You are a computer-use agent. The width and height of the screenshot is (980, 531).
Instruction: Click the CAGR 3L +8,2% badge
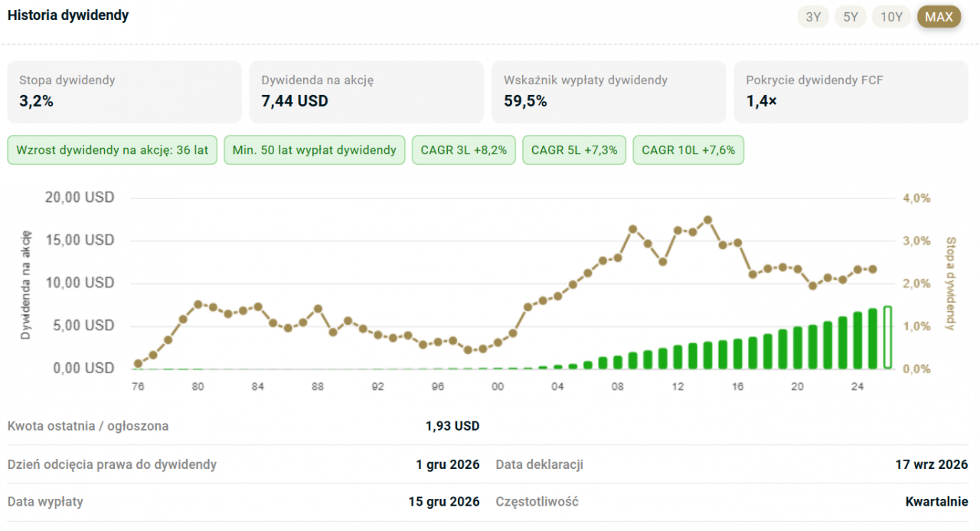pyautogui.click(x=464, y=150)
